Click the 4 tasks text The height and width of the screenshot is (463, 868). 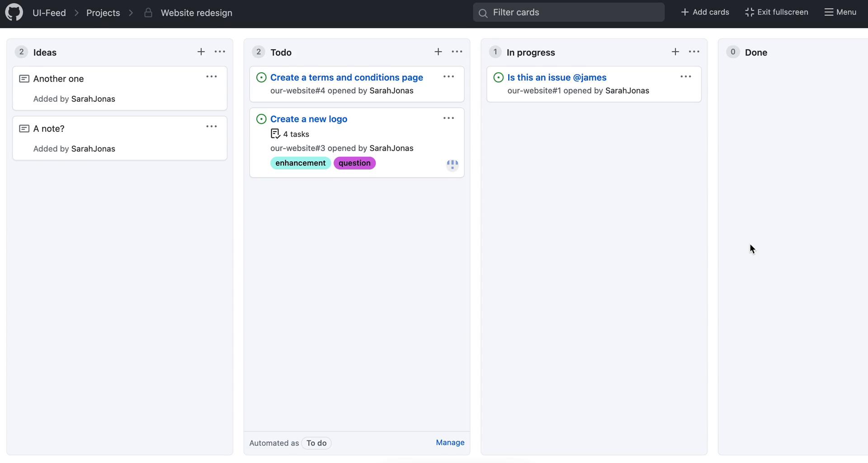[296, 134]
